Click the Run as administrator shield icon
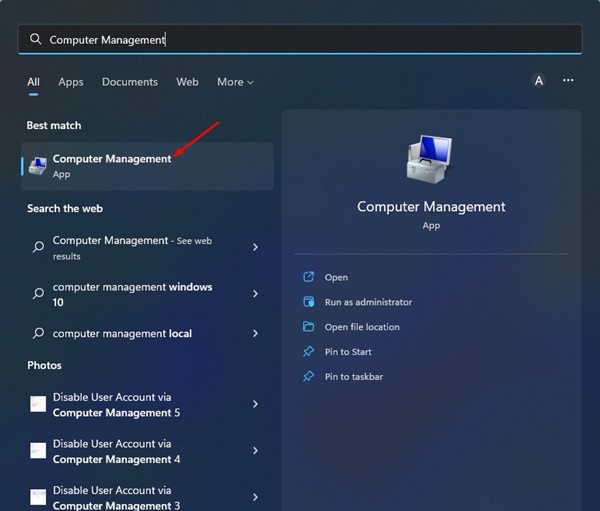This screenshot has width=600, height=511. tap(309, 302)
